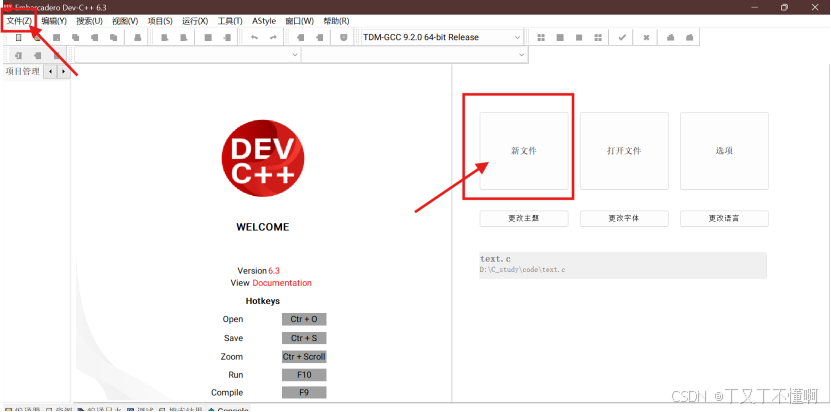The image size is (831, 412).
Task: Click the version 6.3 link
Action: pos(274,270)
